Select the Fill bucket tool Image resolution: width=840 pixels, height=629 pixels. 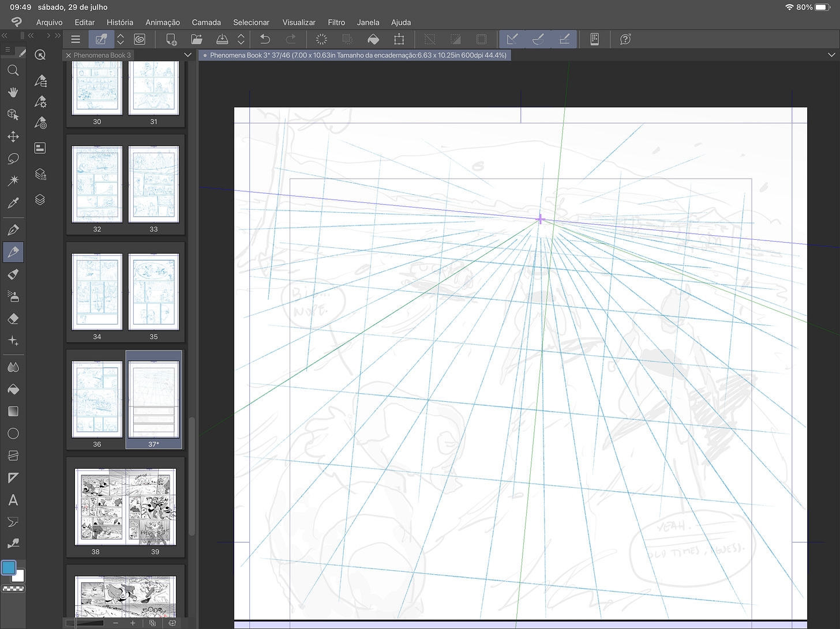click(13, 390)
